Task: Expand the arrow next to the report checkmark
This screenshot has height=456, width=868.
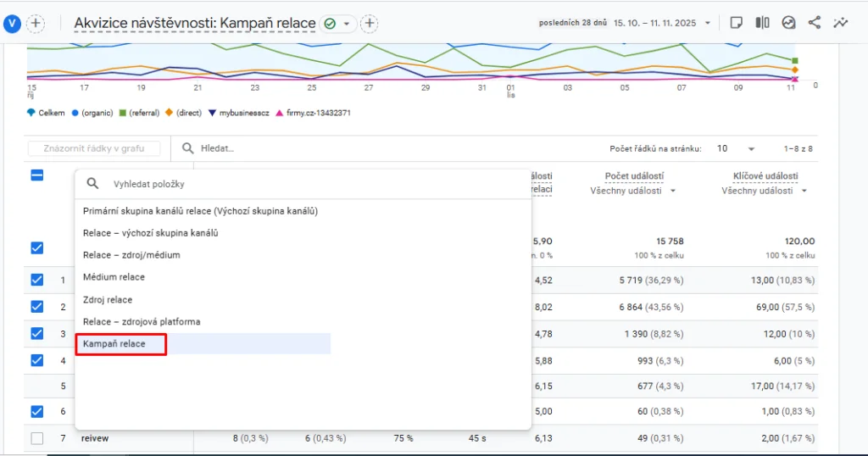Action: pyautogui.click(x=347, y=24)
